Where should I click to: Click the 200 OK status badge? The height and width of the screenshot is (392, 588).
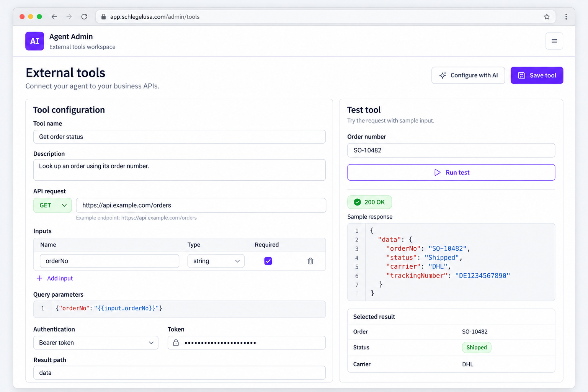(369, 202)
